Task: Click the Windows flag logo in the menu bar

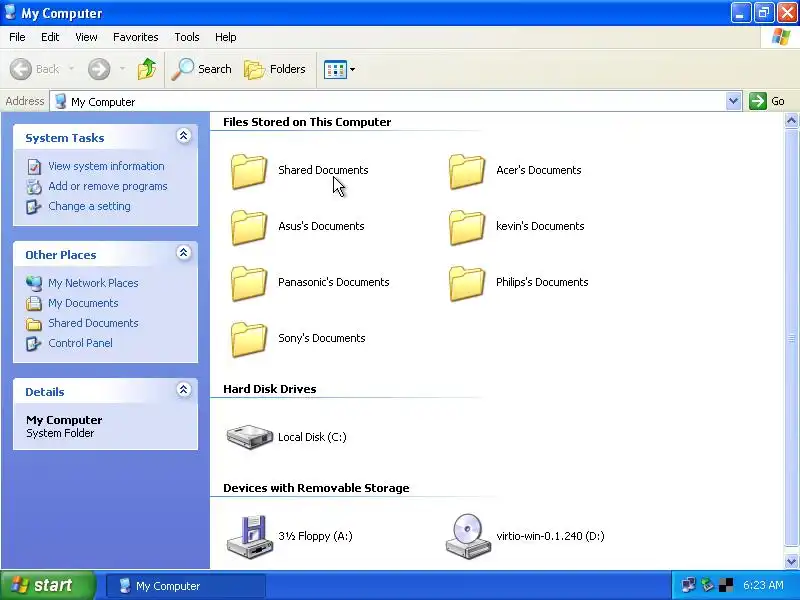Action: coord(781,37)
